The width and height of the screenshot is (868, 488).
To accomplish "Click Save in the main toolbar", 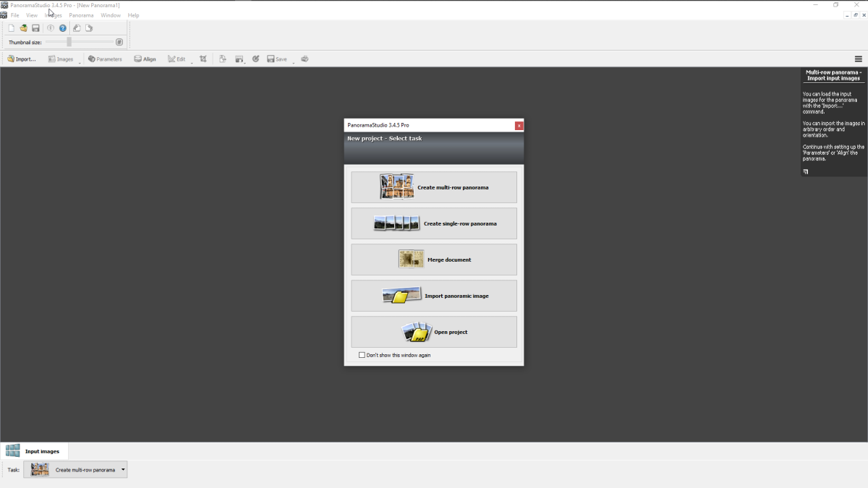I will pos(277,59).
